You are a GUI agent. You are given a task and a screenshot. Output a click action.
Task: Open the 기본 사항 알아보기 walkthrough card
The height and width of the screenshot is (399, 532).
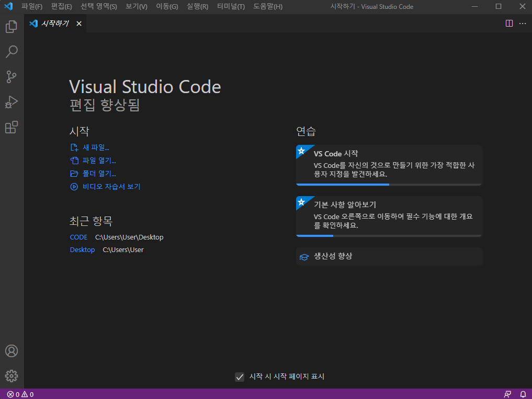point(389,216)
